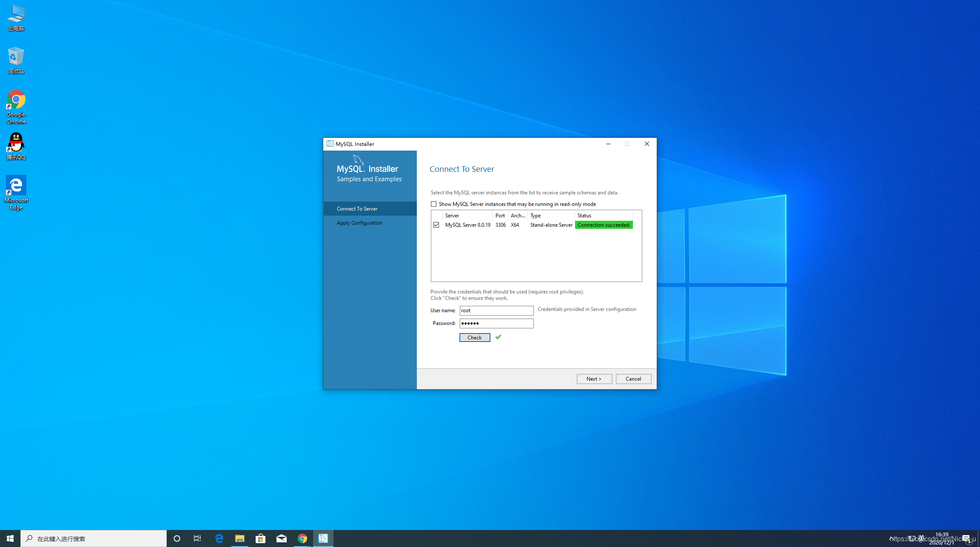Click the MySQL Installer logo icon

[x=330, y=143]
